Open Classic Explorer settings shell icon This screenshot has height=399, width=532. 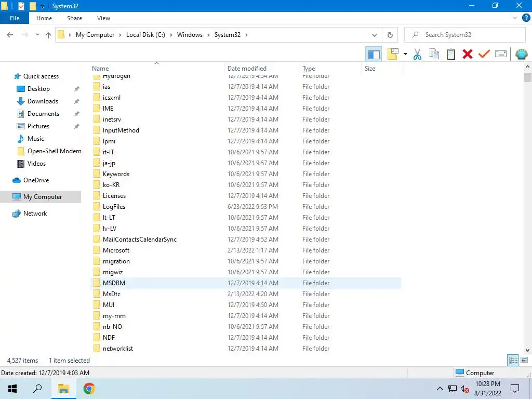[521, 54]
